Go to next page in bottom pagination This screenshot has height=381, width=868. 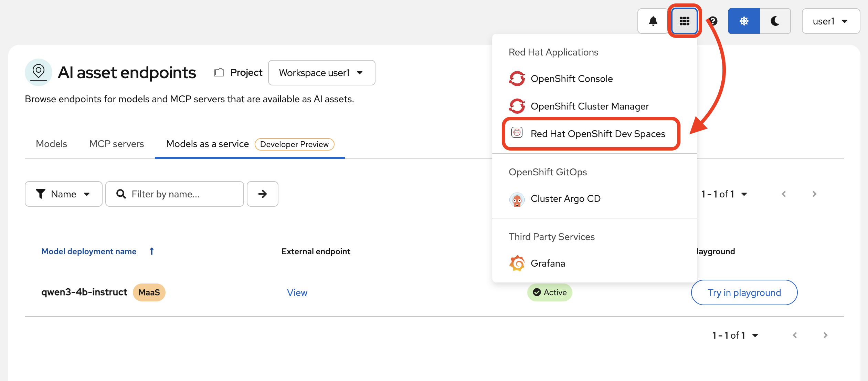(825, 335)
